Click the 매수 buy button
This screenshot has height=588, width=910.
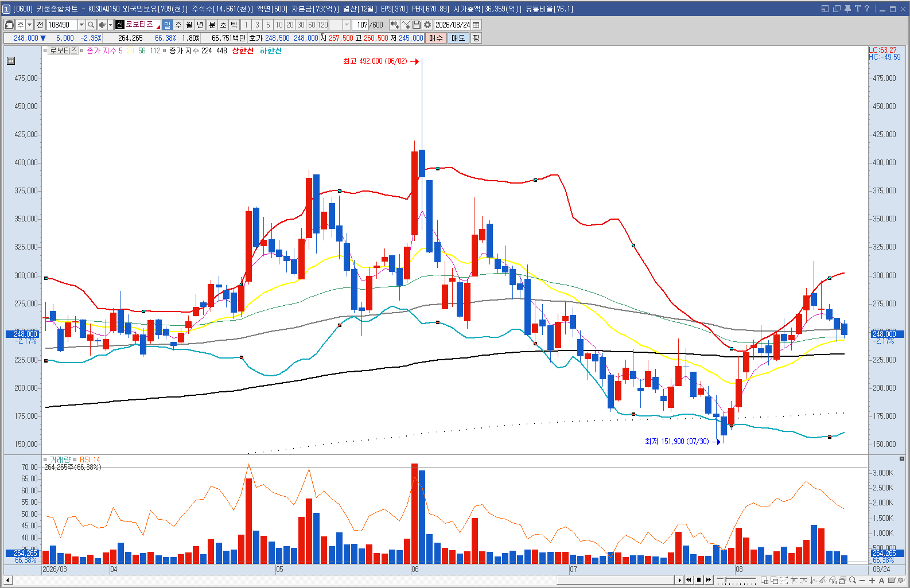point(436,38)
